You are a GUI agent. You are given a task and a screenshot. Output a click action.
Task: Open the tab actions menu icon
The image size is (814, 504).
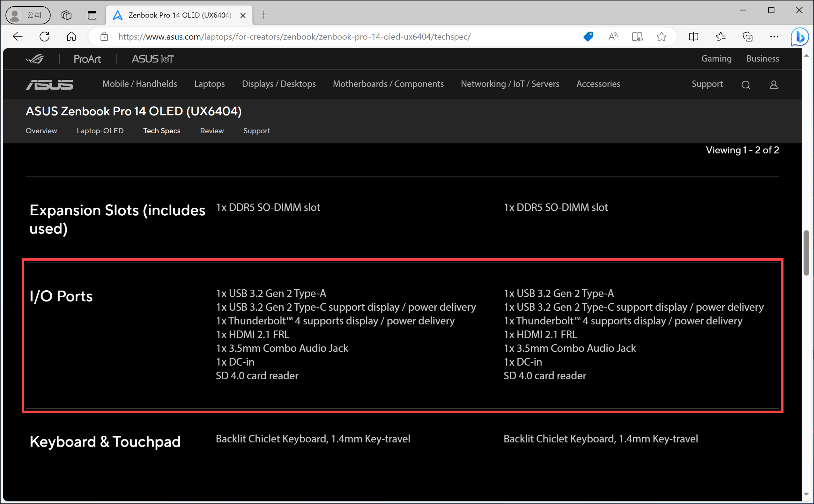point(92,15)
